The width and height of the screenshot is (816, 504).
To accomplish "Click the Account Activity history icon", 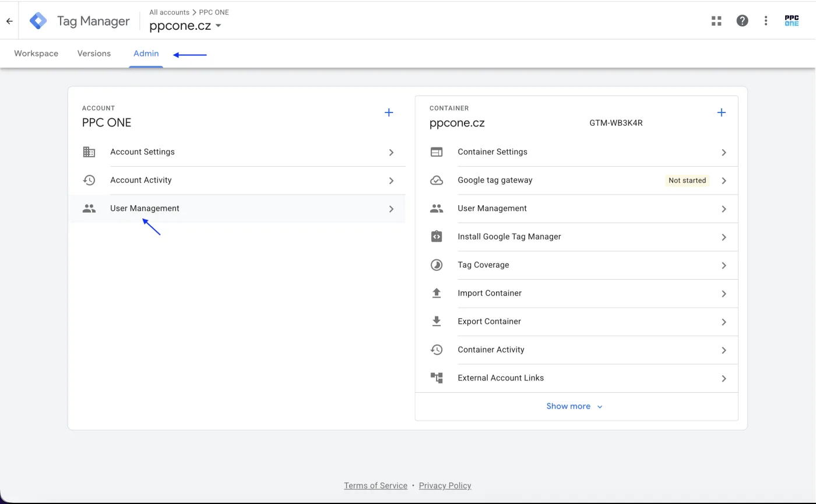I will pyautogui.click(x=89, y=180).
